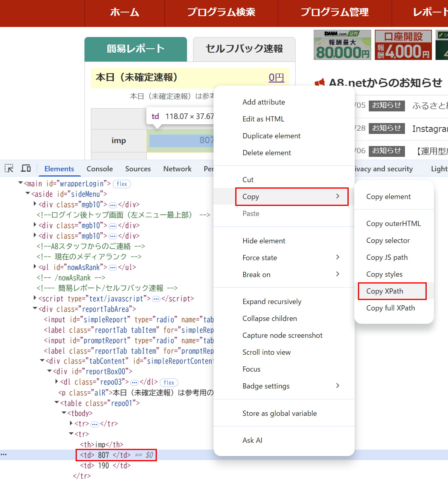The height and width of the screenshot is (481, 448).
Task: Select the inspect element picker icon
Action: tap(8, 168)
